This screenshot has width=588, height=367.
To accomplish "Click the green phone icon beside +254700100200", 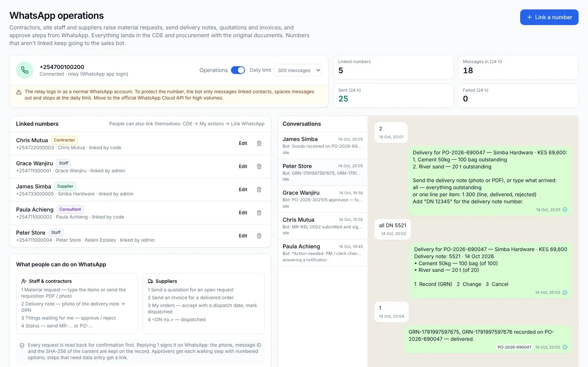I will 25,70.
